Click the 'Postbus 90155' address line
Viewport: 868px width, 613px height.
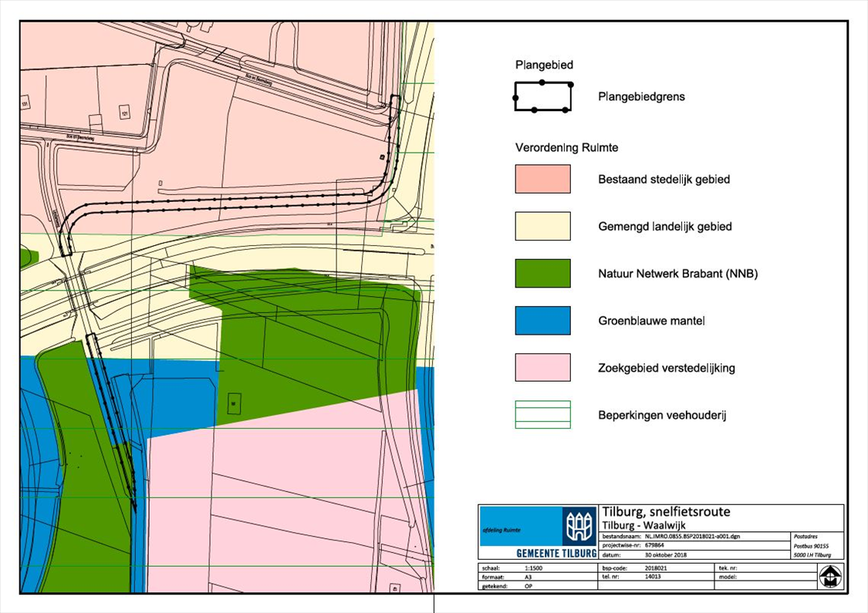pos(811,546)
